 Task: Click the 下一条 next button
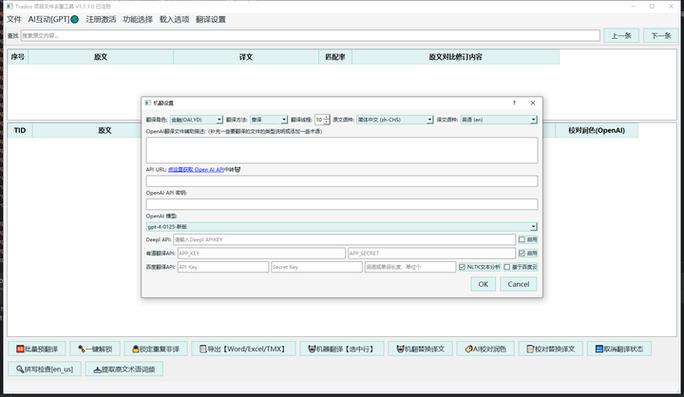(x=661, y=36)
